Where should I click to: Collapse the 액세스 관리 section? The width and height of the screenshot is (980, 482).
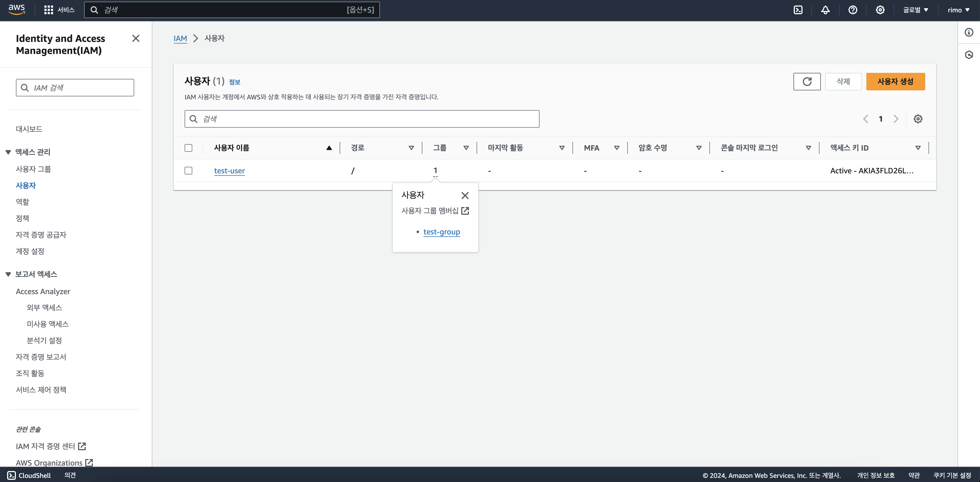pyautogui.click(x=8, y=152)
